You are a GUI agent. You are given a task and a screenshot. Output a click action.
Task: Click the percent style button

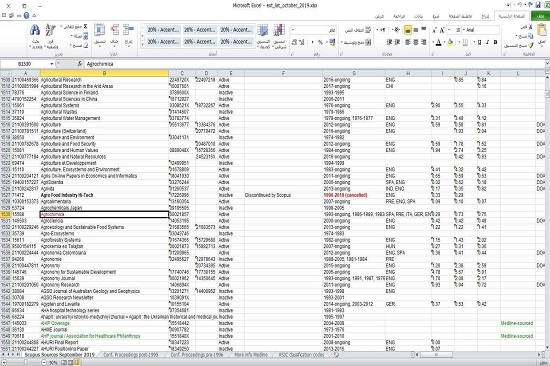pyautogui.click(x=320, y=42)
